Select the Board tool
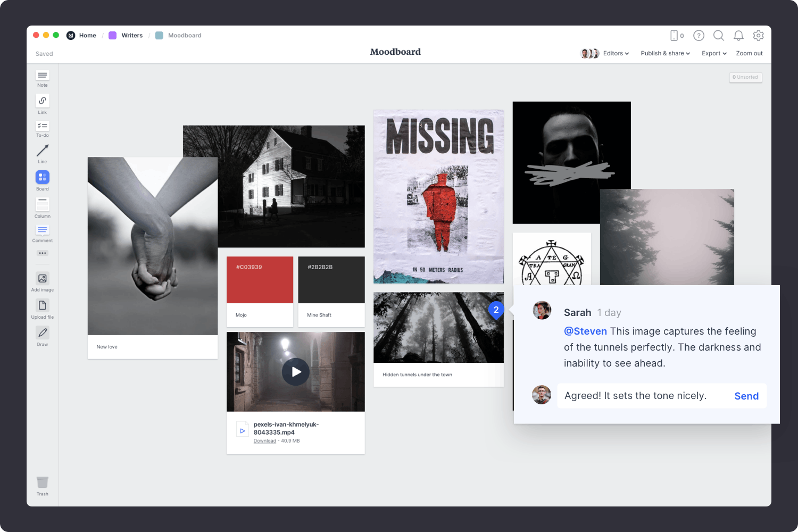The height and width of the screenshot is (532, 798). pos(42,178)
